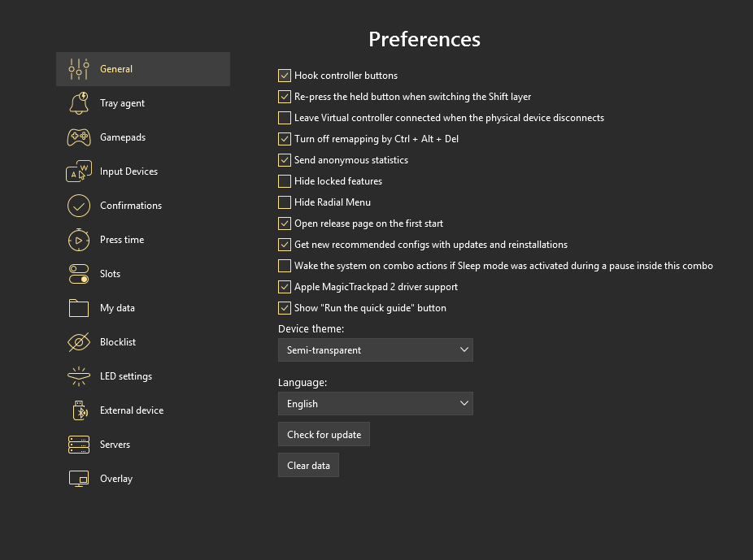753x560 pixels.
Task: Open the My data section
Action: click(x=117, y=308)
